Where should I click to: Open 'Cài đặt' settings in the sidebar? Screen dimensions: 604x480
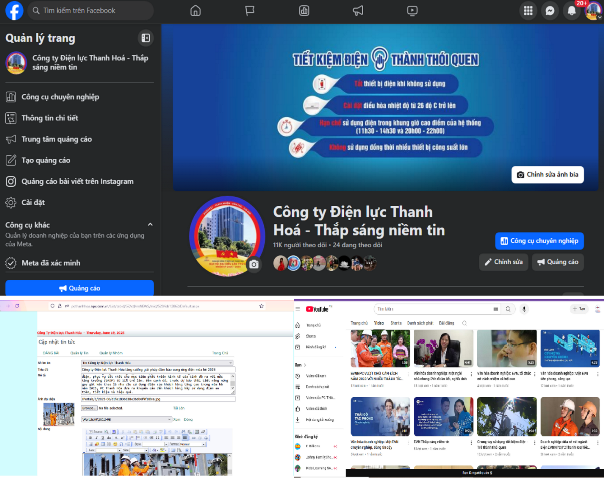click(79, 202)
